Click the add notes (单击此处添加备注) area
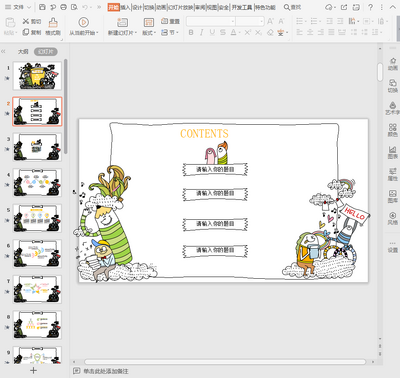The width and height of the screenshot is (400, 378). click(x=106, y=371)
